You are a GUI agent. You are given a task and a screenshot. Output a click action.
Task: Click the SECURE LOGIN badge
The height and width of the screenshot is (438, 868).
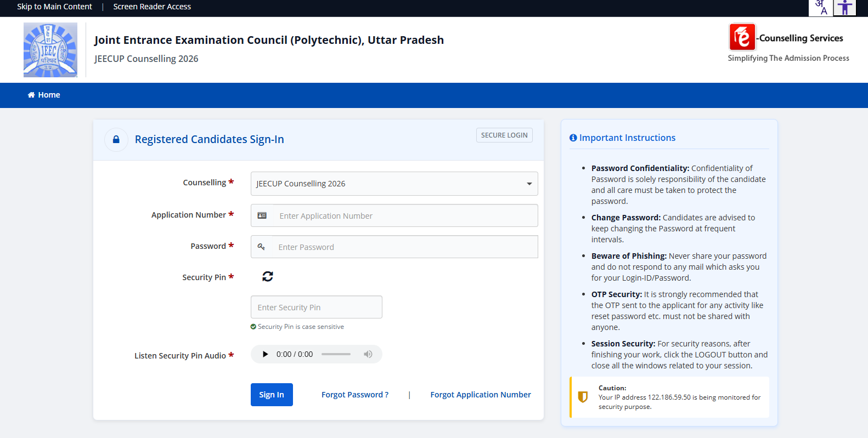click(504, 135)
